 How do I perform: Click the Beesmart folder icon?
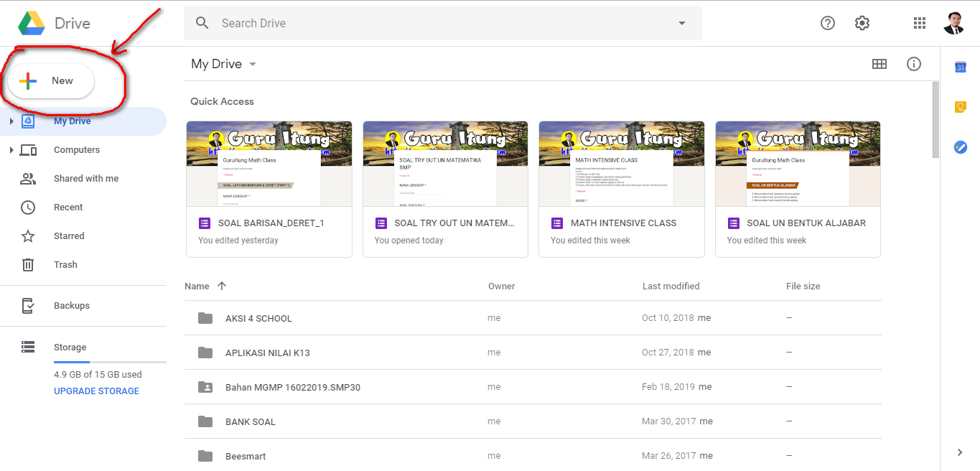point(205,456)
